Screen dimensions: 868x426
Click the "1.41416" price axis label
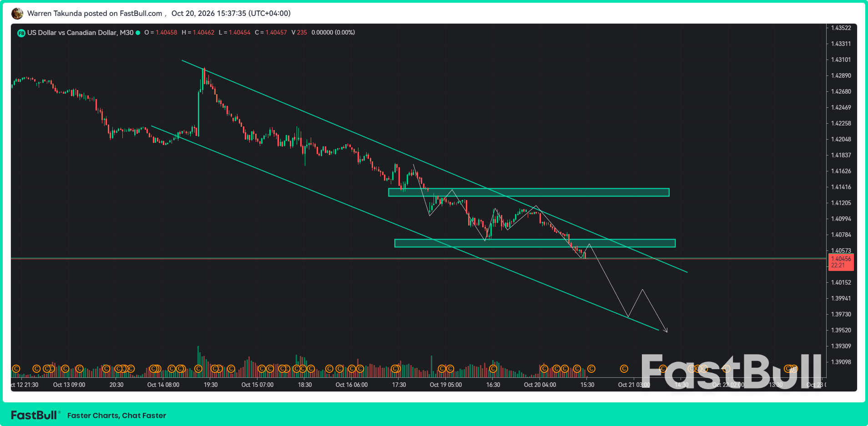(x=841, y=187)
